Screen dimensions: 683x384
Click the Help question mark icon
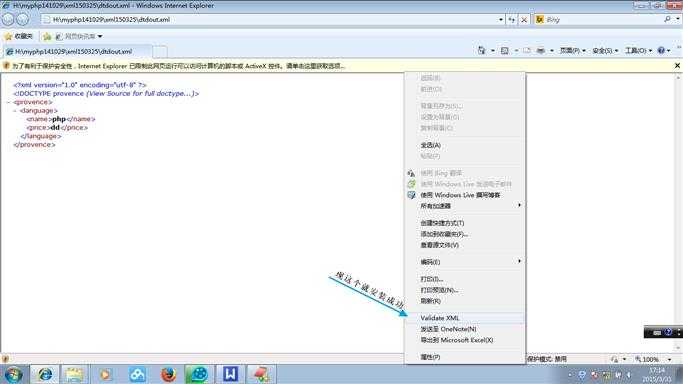pyautogui.click(x=661, y=51)
